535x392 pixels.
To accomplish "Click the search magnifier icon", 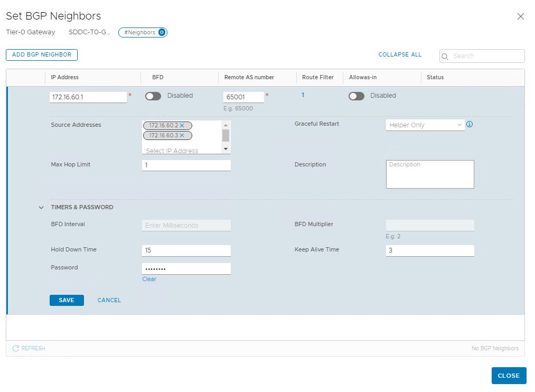I will click(445, 57).
